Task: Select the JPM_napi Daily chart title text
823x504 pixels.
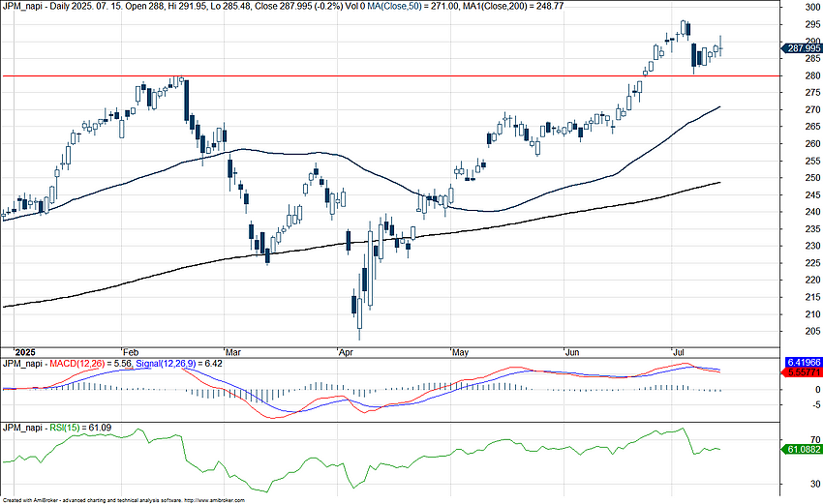Action: [x=34, y=5]
